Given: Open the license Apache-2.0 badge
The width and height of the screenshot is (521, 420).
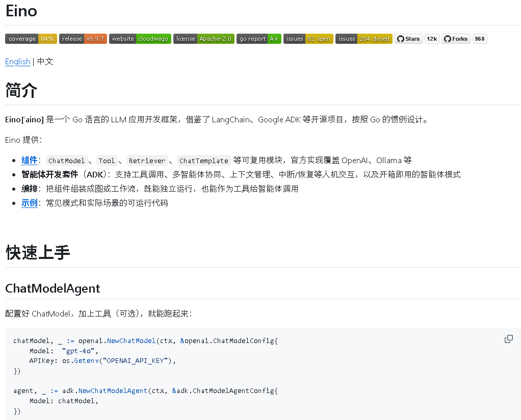Looking at the screenshot, I should 204,39.
